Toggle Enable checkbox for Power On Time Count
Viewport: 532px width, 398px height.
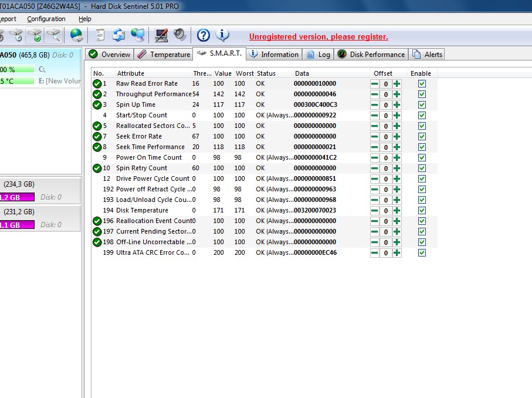pyautogui.click(x=422, y=157)
